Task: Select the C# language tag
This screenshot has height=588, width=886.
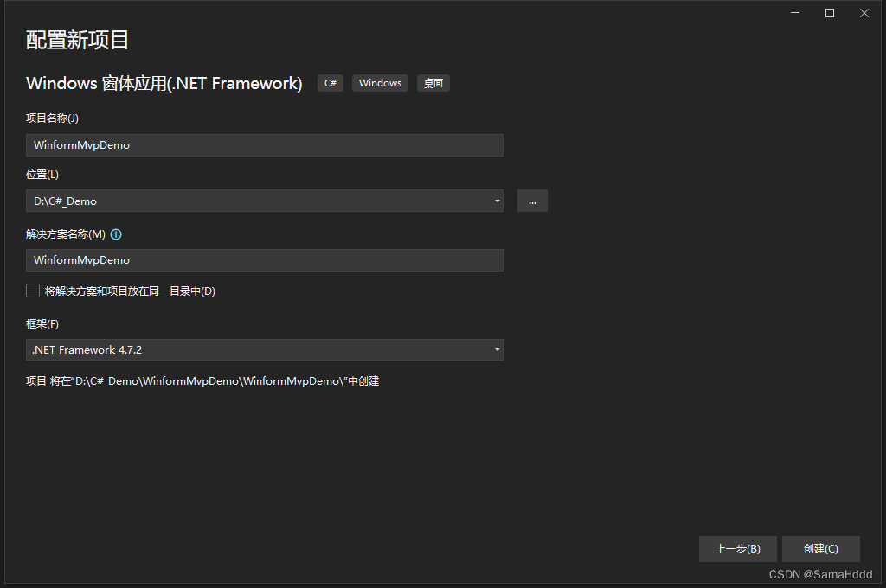Action: (330, 82)
